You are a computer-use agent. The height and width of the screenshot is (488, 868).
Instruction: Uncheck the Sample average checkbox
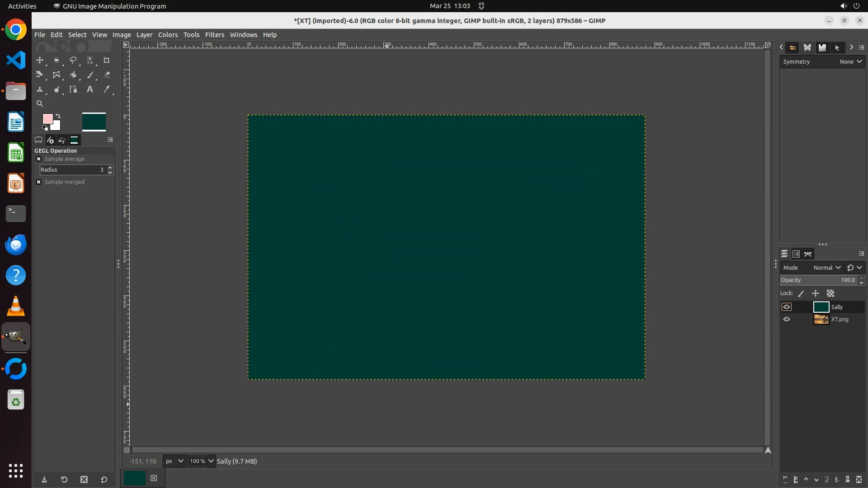click(39, 159)
